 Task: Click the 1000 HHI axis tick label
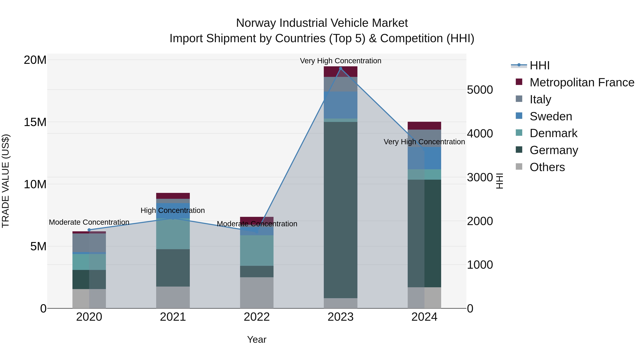coord(480,265)
